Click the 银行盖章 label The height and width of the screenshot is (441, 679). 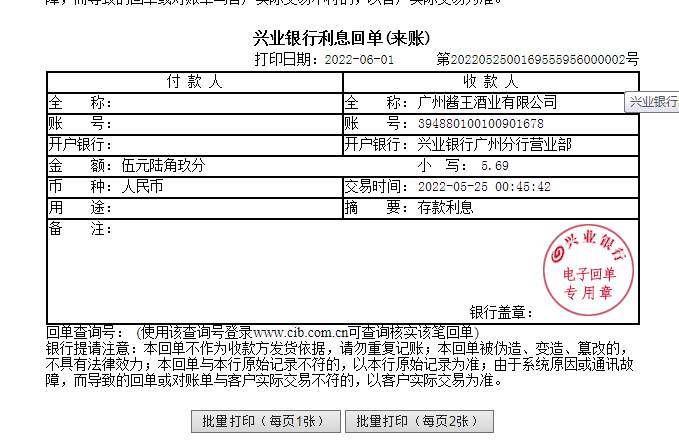(x=501, y=312)
